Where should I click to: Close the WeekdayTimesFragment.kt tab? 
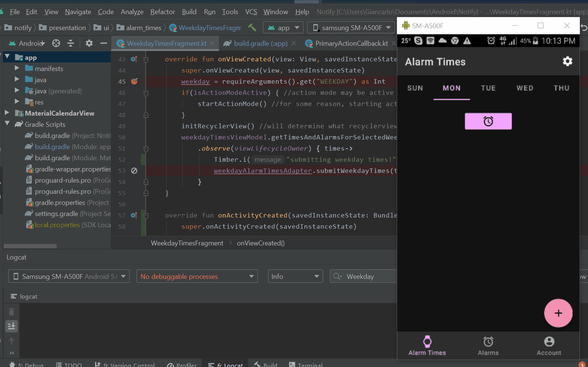click(x=212, y=44)
